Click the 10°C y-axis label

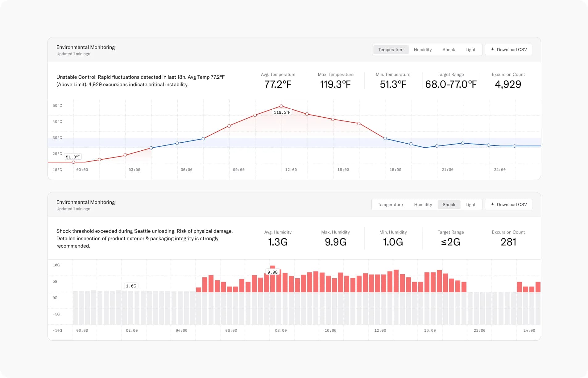click(x=57, y=170)
